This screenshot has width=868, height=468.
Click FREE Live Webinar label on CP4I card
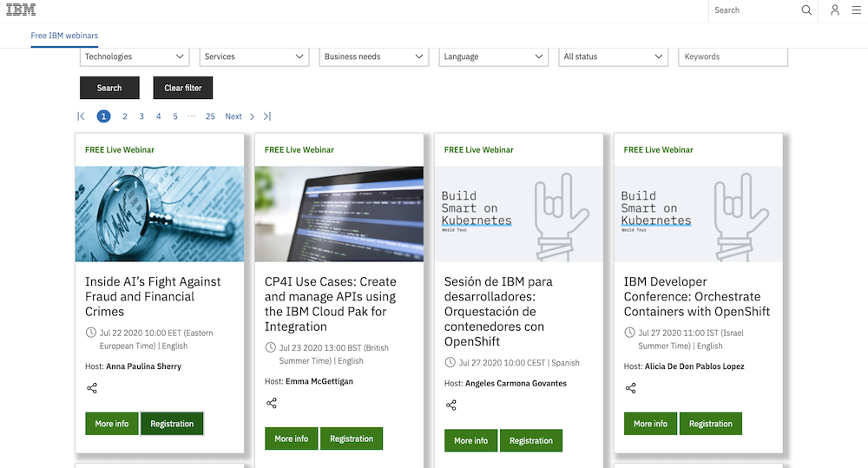pos(299,149)
